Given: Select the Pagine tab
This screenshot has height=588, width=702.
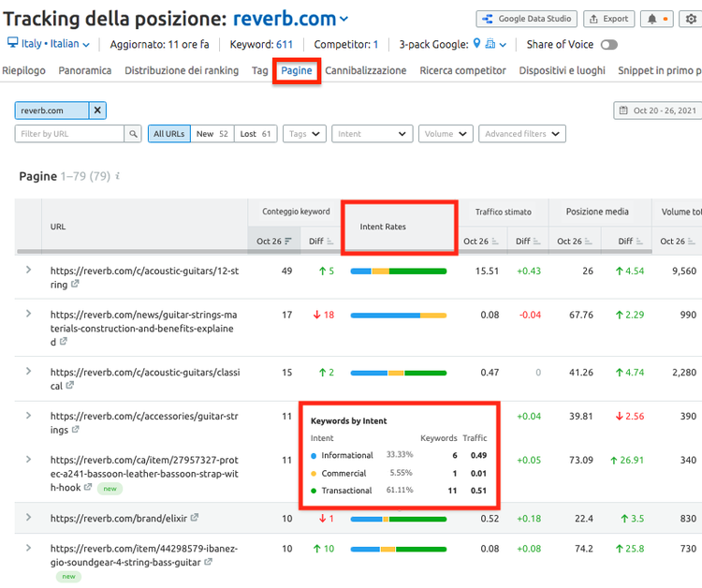Looking at the screenshot, I should point(297,71).
